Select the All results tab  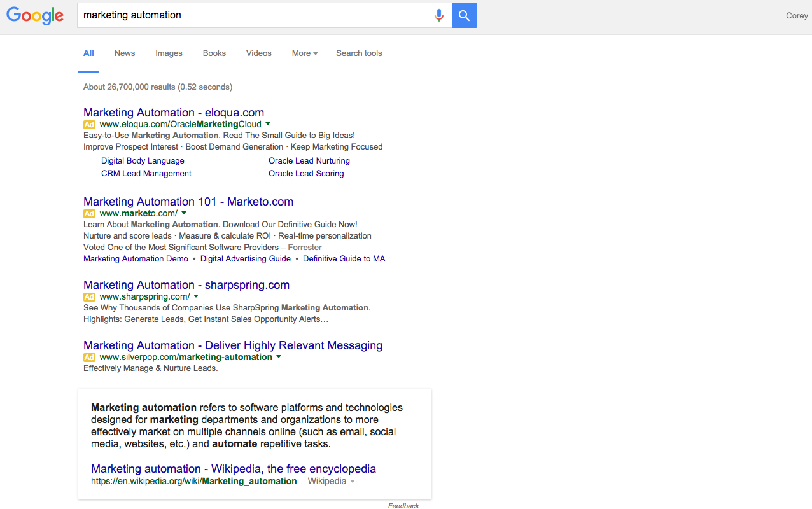pos(89,53)
